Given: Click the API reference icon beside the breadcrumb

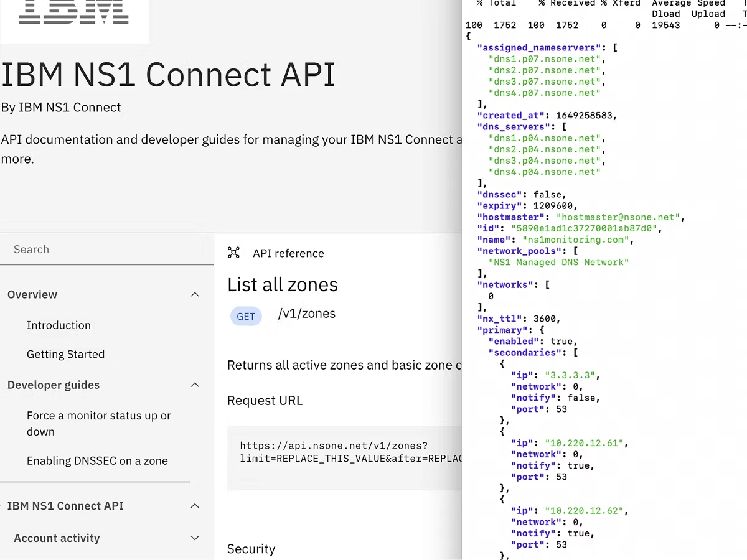Looking at the screenshot, I should [233, 253].
